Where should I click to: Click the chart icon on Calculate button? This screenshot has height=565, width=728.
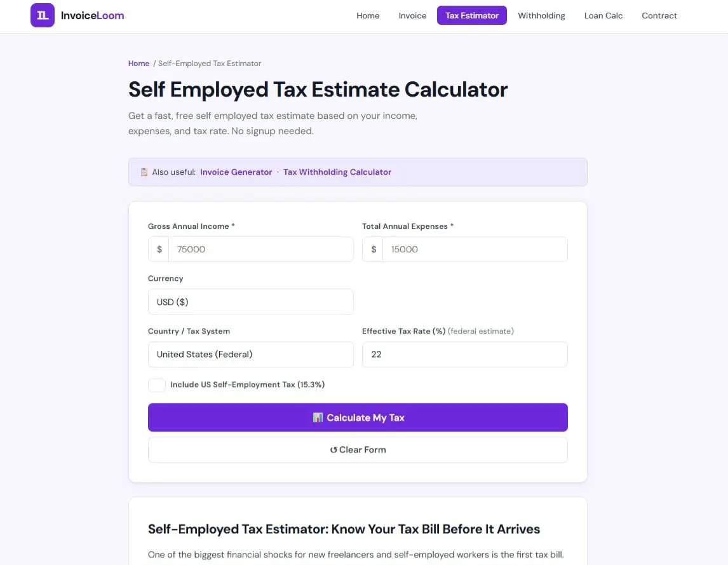pos(318,418)
